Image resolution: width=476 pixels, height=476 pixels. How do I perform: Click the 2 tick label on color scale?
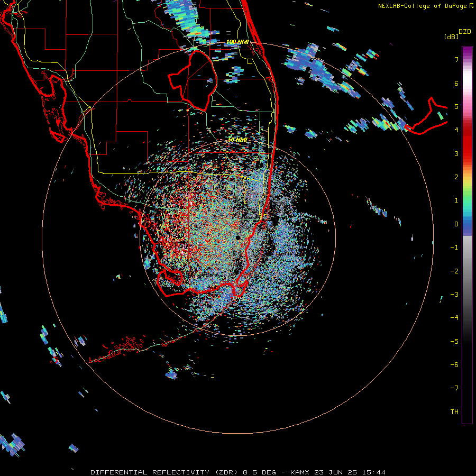click(x=456, y=177)
